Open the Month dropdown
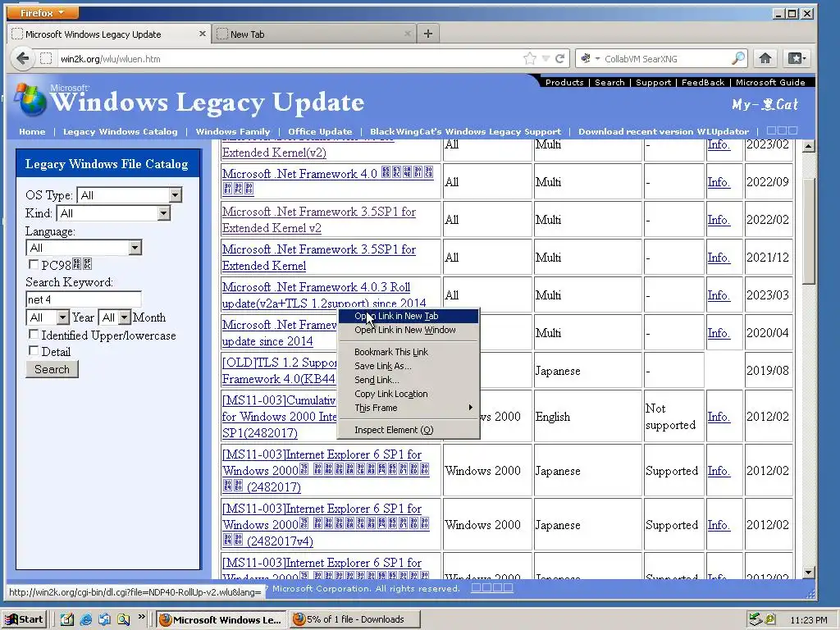 [125, 317]
